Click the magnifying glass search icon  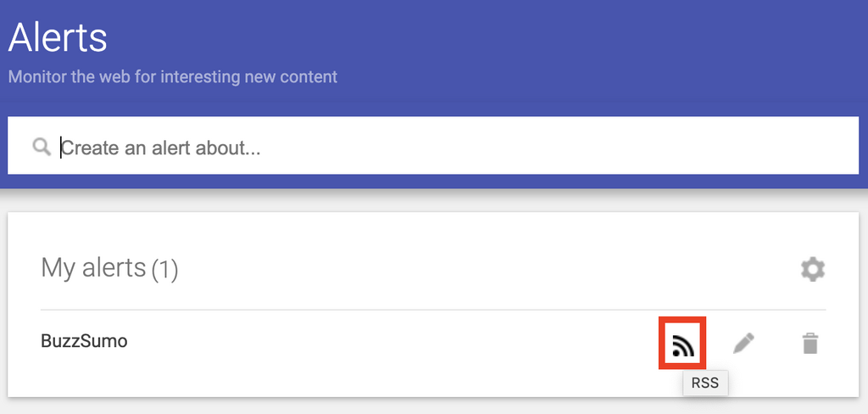click(x=42, y=148)
